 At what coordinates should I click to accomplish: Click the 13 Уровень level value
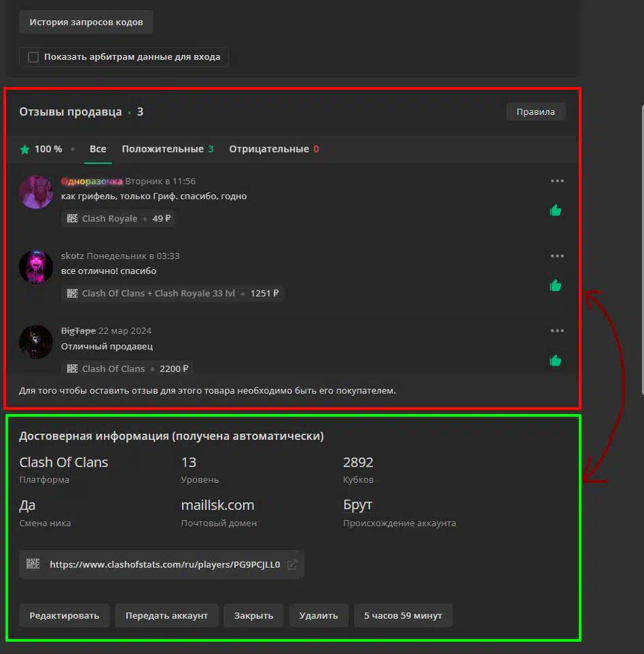coord(188,462)
